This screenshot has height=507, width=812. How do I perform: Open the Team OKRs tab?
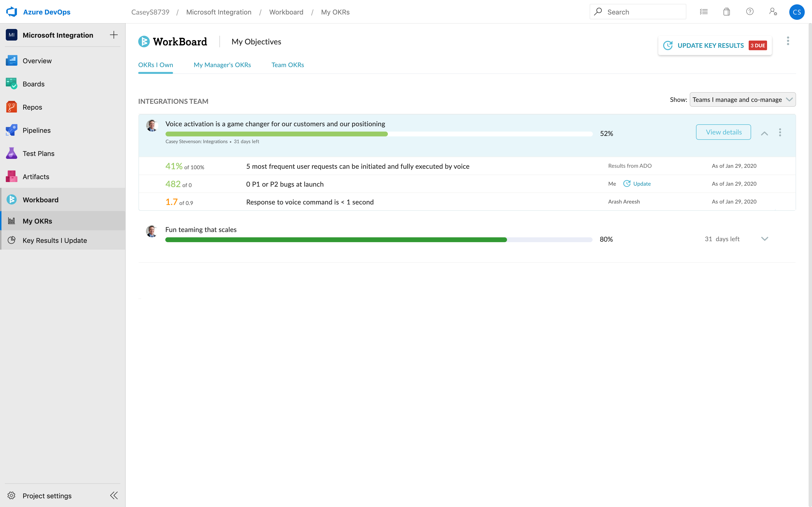[288, 65]
